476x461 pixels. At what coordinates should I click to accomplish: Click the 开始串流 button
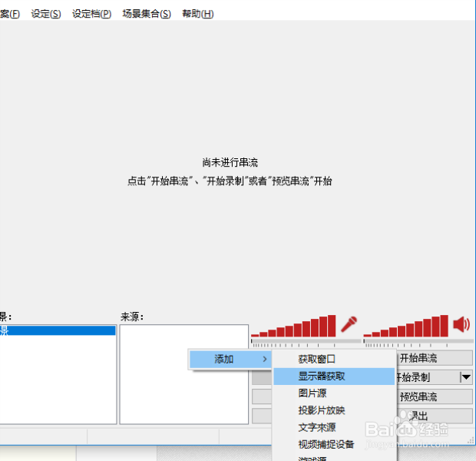(435, 358)
